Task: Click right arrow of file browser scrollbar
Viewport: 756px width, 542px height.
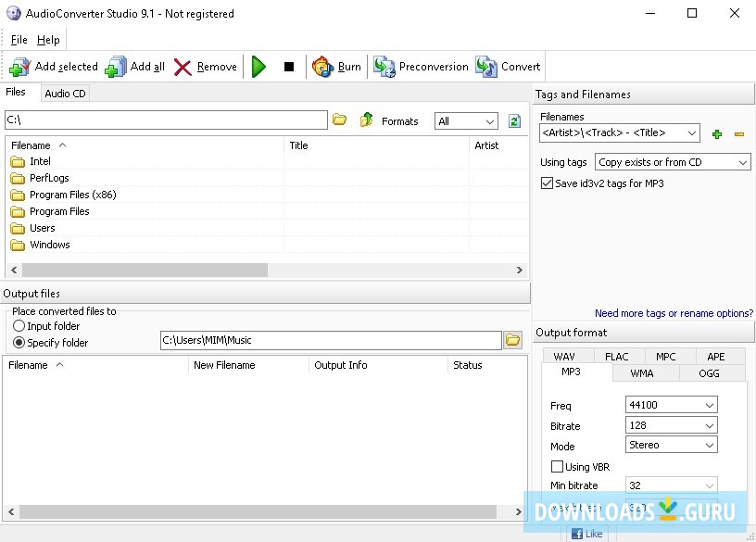Action: click(x=519, y=270)
